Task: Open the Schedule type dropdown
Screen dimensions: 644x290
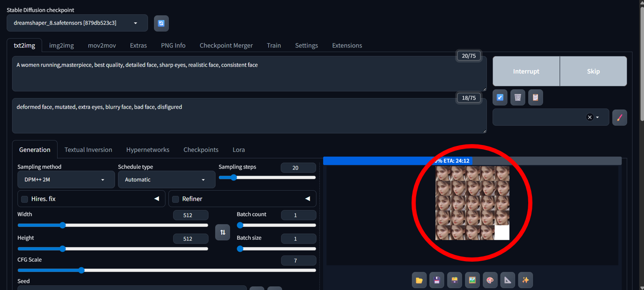Action: point(166,180)
